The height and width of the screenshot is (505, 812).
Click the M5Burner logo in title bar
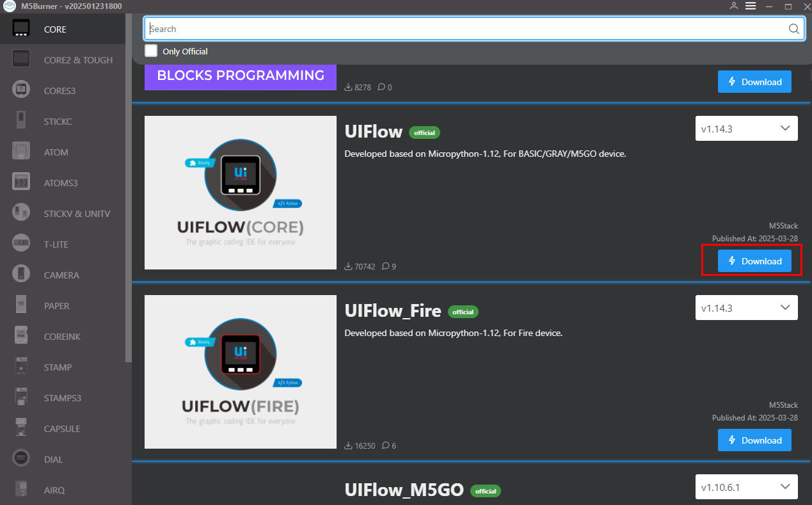tap(10, 6)
